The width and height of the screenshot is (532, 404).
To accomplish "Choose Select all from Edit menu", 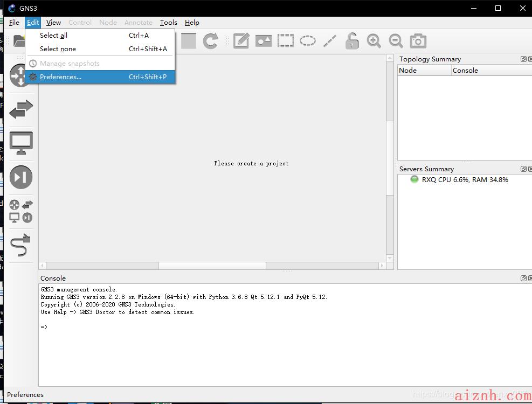I will tap(100, 35).
